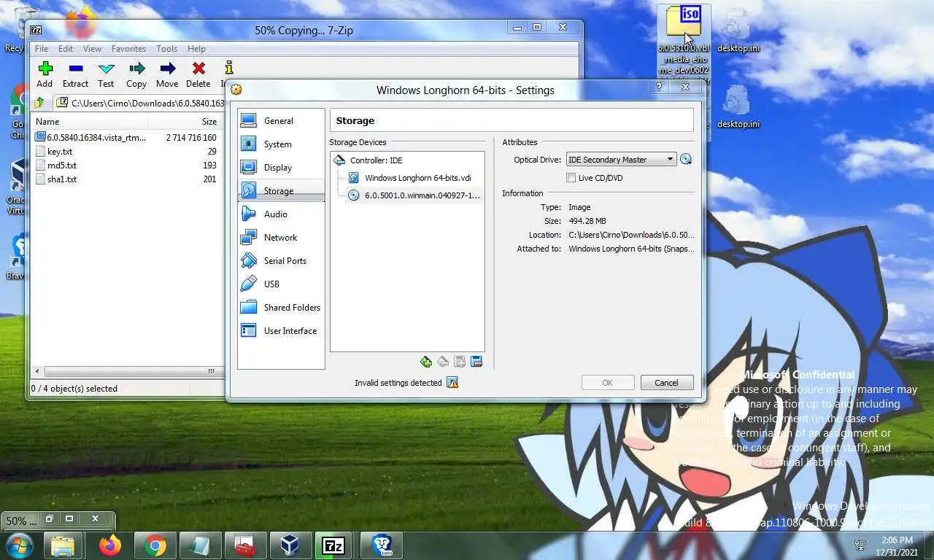Open Network settings page
The height and width of the screenshot is (560, 934).
(x=281, y=238)
